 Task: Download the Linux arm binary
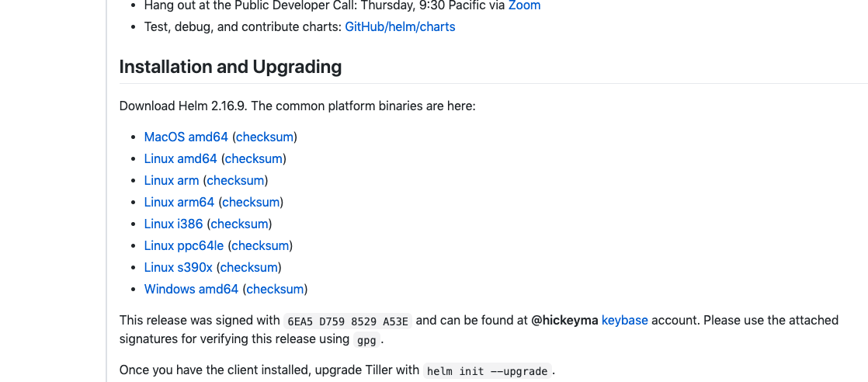point(171,180)
